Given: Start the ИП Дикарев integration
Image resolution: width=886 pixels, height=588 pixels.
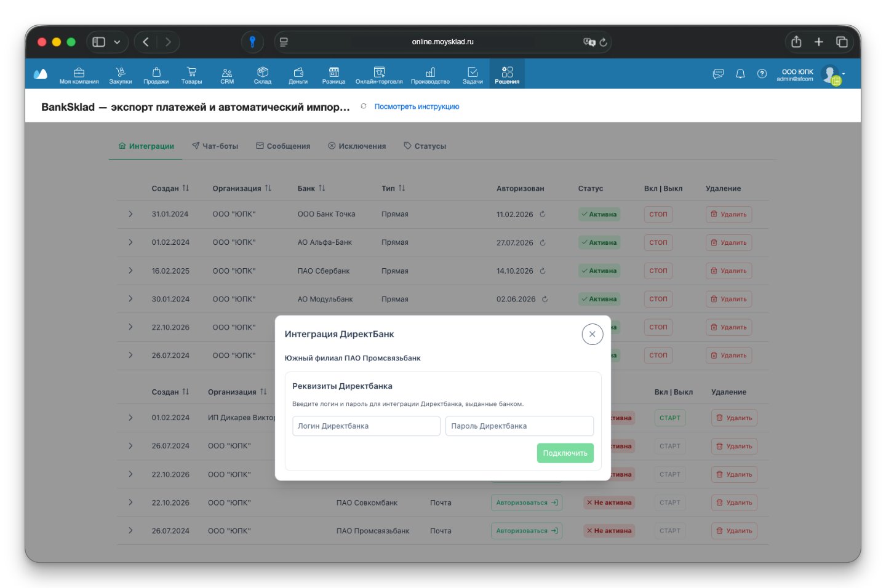Looking at the screenshot, I should click(670, 418).
